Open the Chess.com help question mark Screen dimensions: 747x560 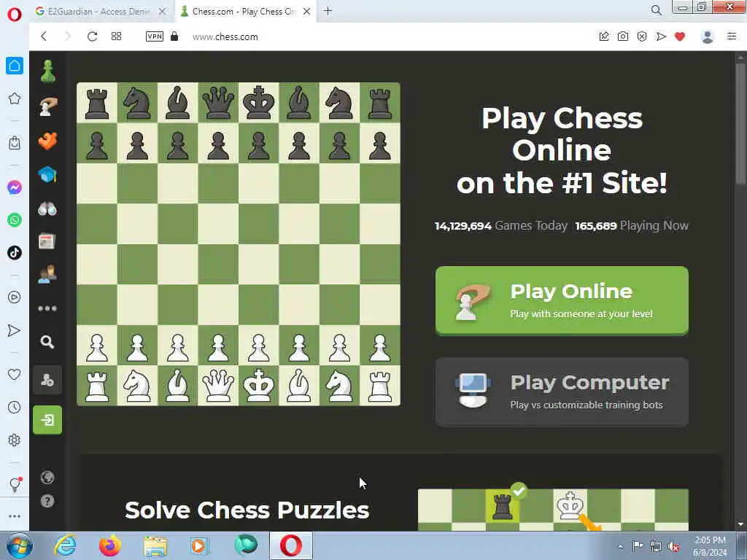[47, 501]
